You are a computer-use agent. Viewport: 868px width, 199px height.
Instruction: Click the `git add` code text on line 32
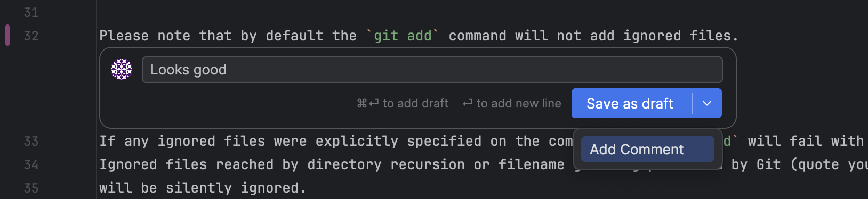[x=403, y=36]
